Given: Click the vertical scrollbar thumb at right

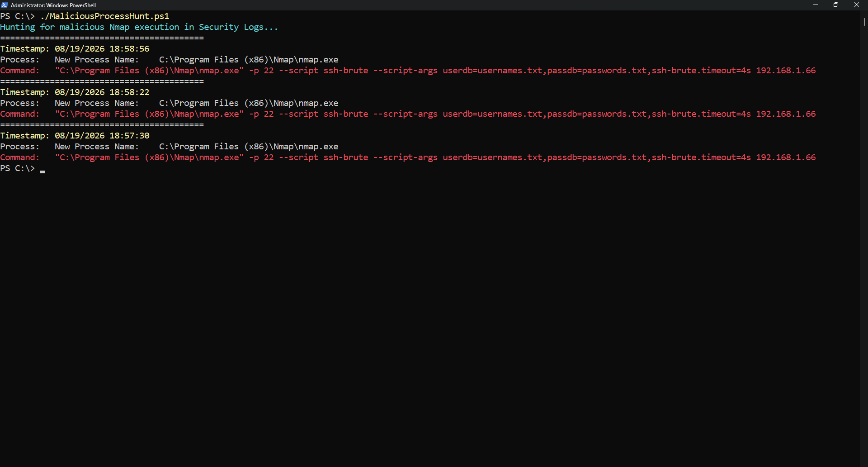Looking at the screenshot, I should (864, 22).
